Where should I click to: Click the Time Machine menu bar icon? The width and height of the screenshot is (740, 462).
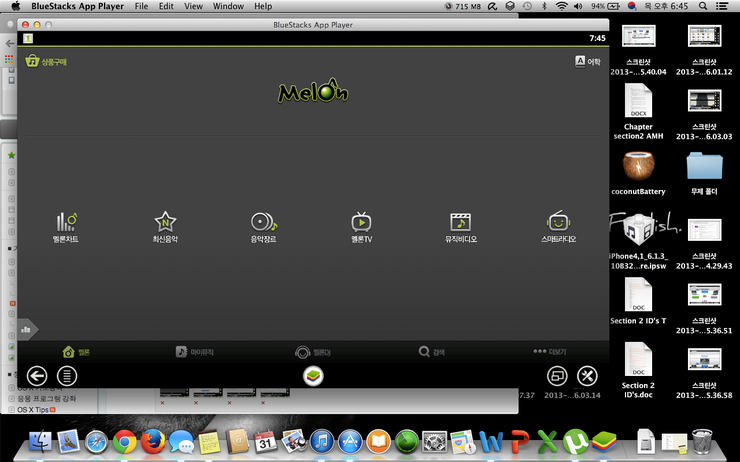point(527,6)
